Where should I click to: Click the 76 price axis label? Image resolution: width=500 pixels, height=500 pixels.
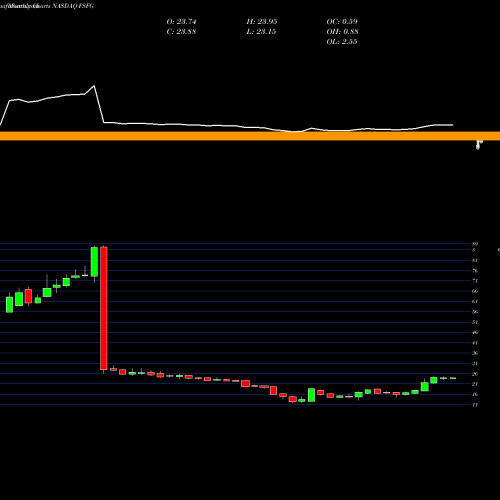[x=475, y=271]
